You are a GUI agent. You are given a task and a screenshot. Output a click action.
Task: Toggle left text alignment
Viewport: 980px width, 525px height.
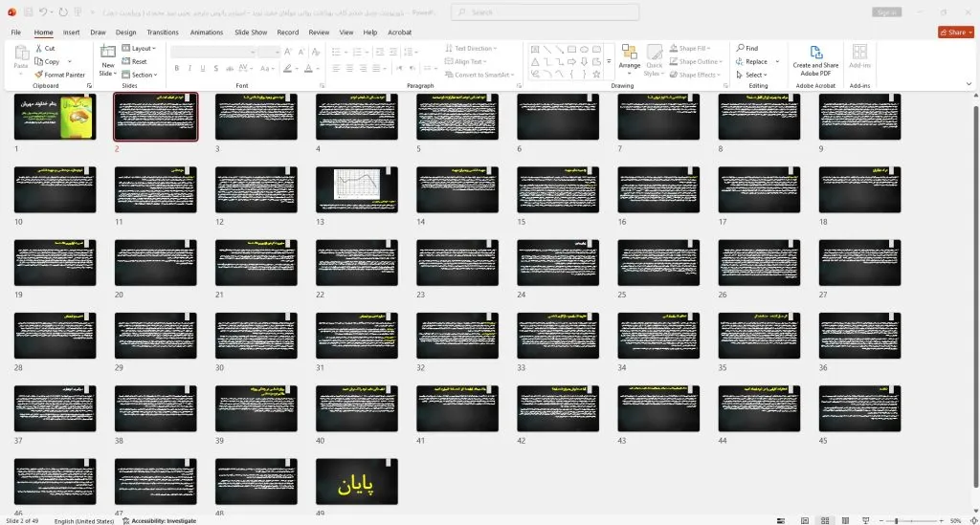[x=336, y=69]
